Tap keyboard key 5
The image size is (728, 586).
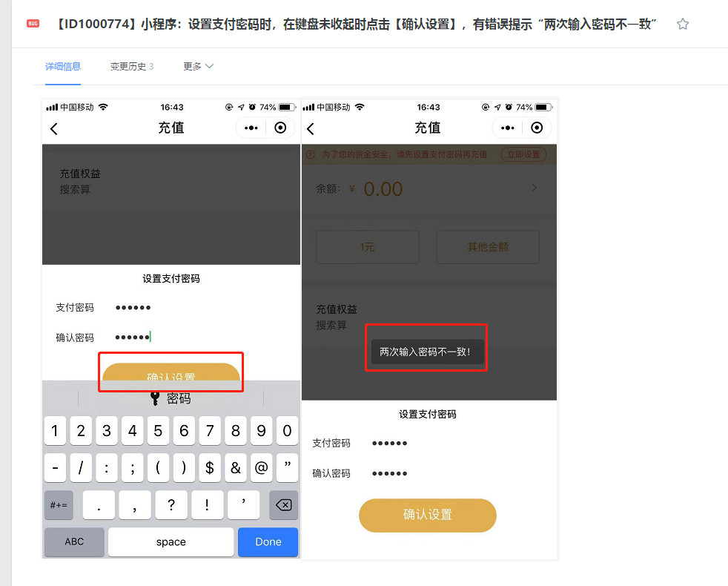[158, 431]
